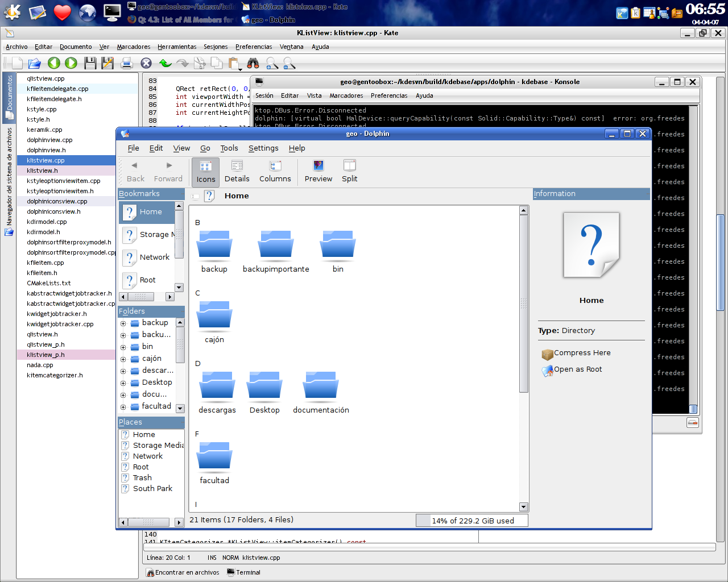Toggle the Documentos side tab in Kate
This screenshot has height=582, width=728.
click(x=10, y=97)
